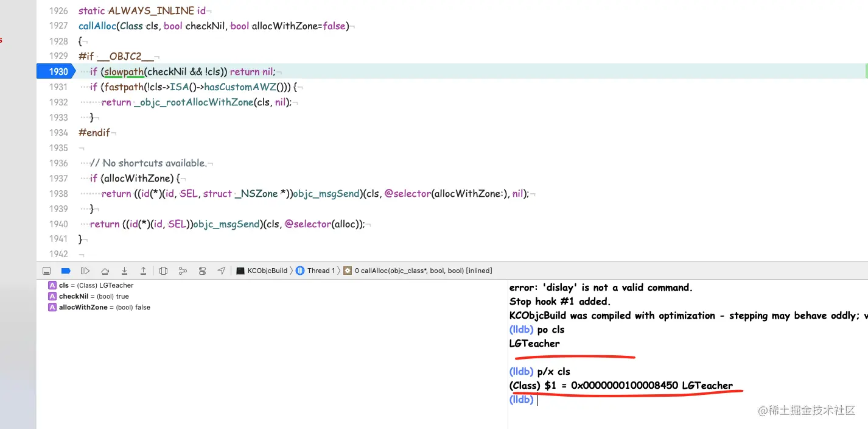Open the Debug Memory Graph tool
Viewport: 868px width, 429px height.
tap(183, 271)
